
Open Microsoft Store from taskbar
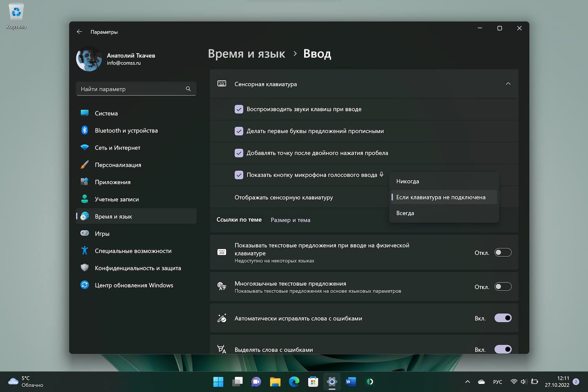(313, 381)
